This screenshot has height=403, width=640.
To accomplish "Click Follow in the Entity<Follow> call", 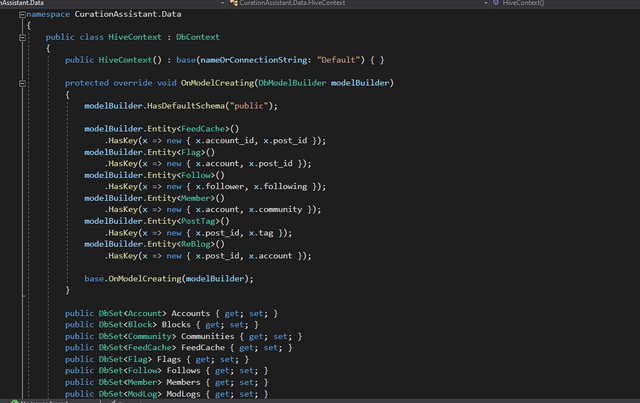I will pyautogui.click(x=196, y=175).
